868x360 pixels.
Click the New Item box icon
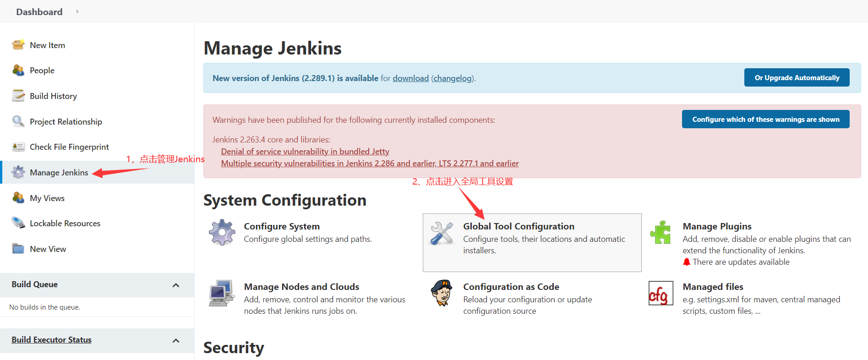[x=18, y=45]
